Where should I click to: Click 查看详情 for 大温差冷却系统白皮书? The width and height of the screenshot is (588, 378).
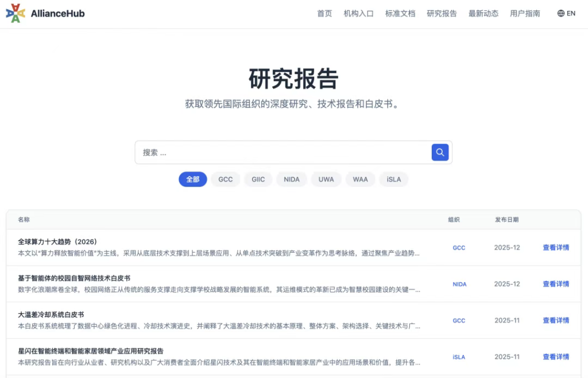click(555, 321)
